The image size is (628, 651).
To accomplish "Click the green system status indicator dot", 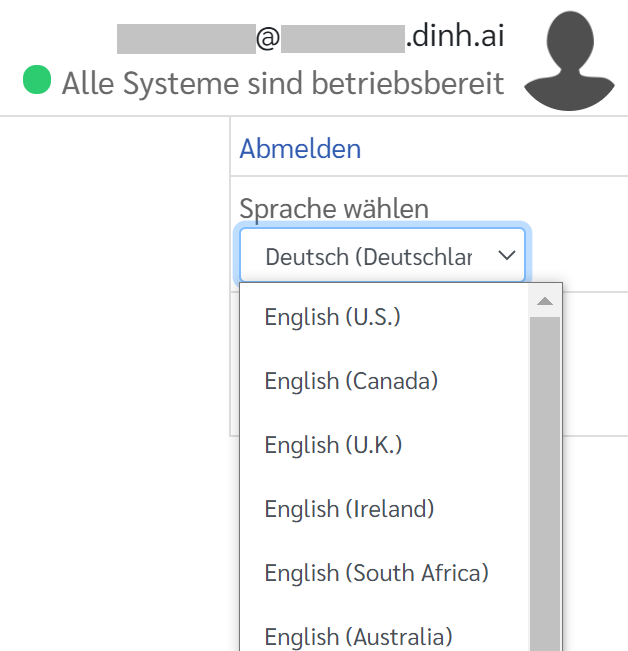I will 37,80.
